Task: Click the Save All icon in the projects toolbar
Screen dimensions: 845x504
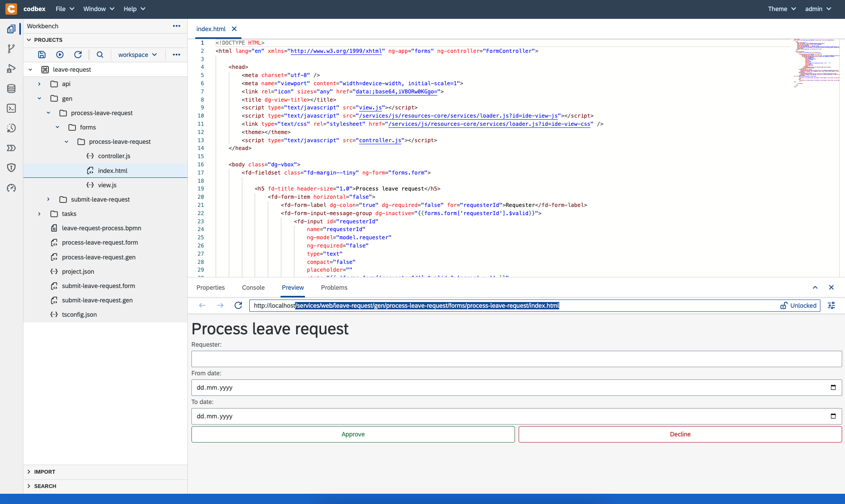Action: coord(42,54)
